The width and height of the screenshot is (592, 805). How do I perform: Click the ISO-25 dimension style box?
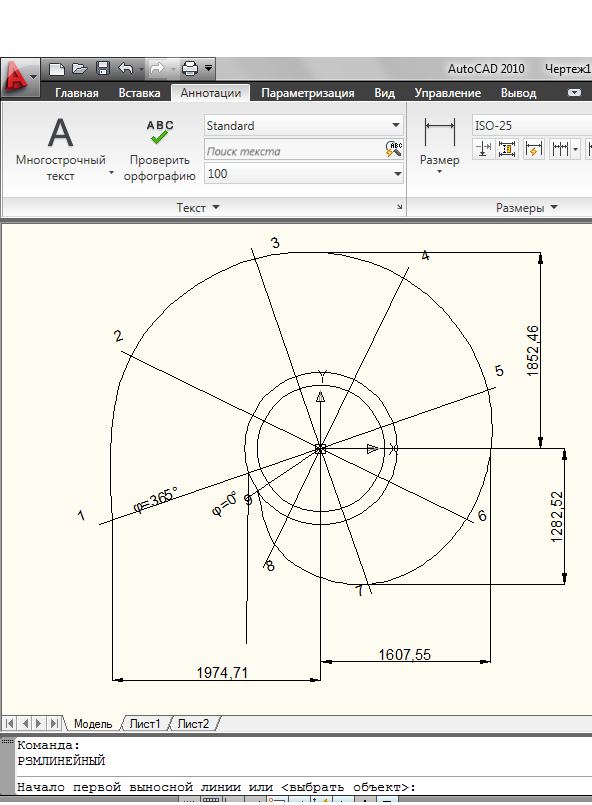(x=532, y=125)
